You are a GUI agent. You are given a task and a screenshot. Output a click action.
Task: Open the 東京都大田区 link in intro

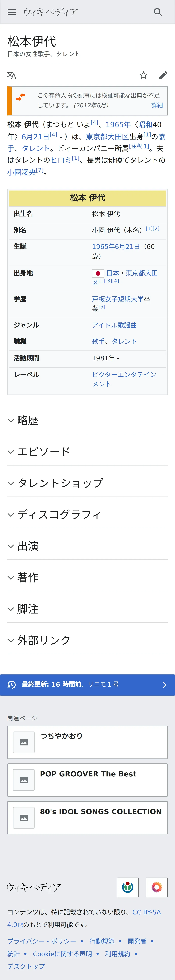[x=107, y=137]
